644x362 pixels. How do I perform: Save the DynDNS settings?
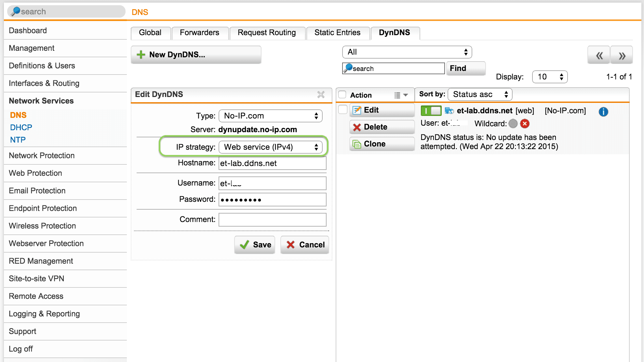(x=255, y=245)
